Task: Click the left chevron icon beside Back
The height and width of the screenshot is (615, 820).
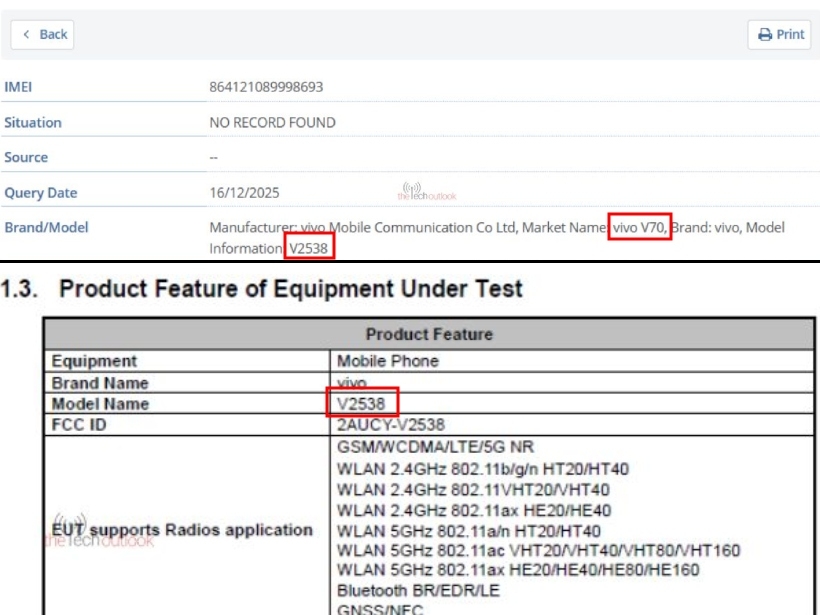Action: tap(26, 34)
